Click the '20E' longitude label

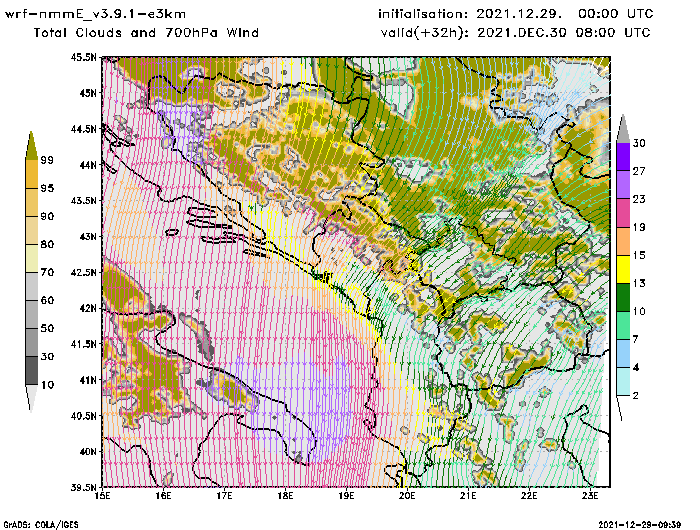coord(407,496)
